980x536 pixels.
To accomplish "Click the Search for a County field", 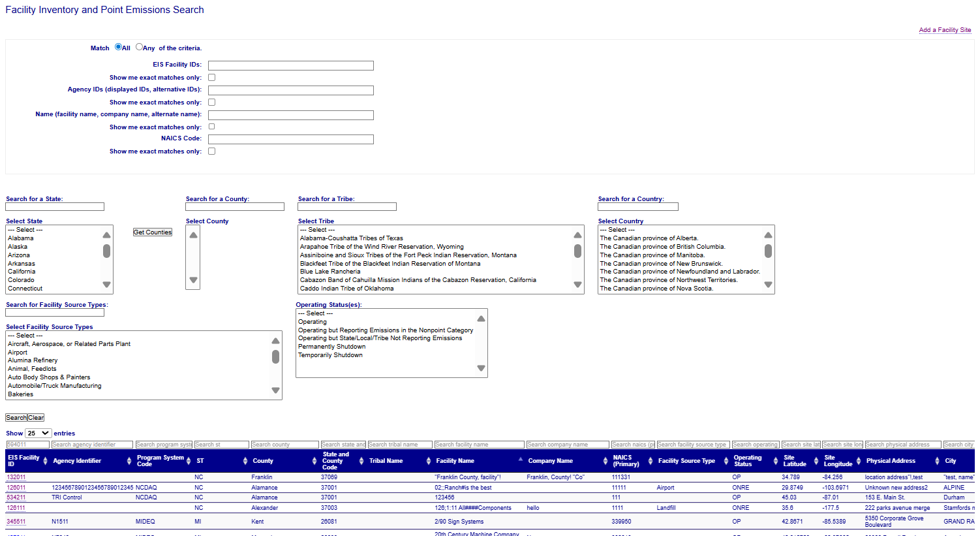I will (235, 207).
